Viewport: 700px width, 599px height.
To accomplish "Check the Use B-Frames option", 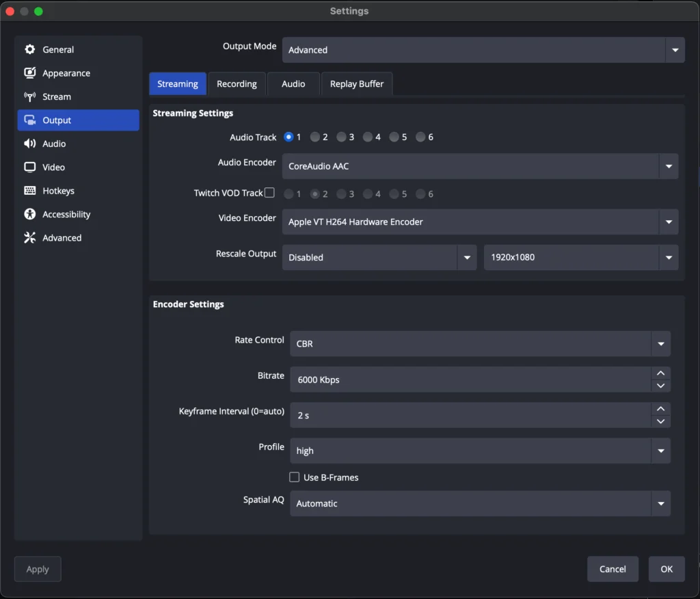I will [294, 477].
